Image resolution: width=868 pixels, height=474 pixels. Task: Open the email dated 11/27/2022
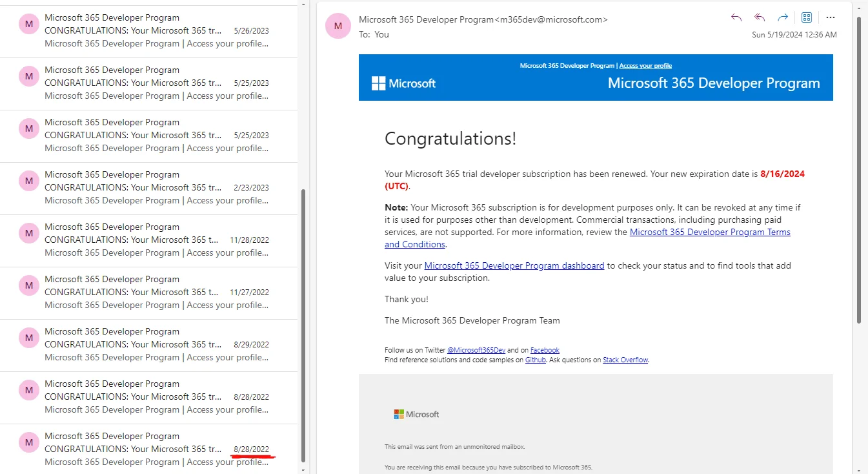pos(148,292)
